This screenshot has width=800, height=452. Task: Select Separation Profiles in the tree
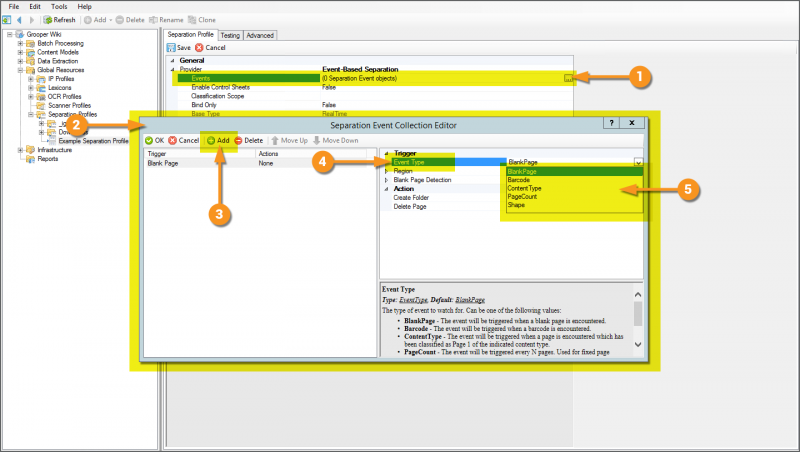click(72, 114)
